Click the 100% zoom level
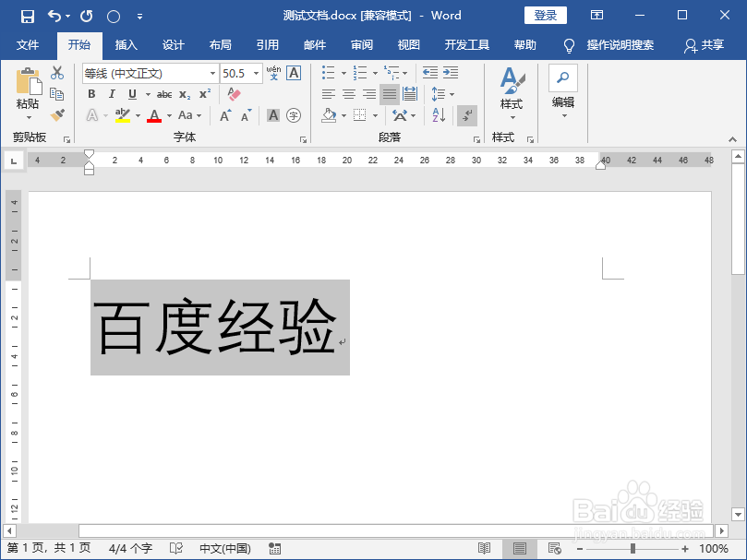Image resolution: width=747 pixels, height=560 pixels. click(x=714, y=549)
